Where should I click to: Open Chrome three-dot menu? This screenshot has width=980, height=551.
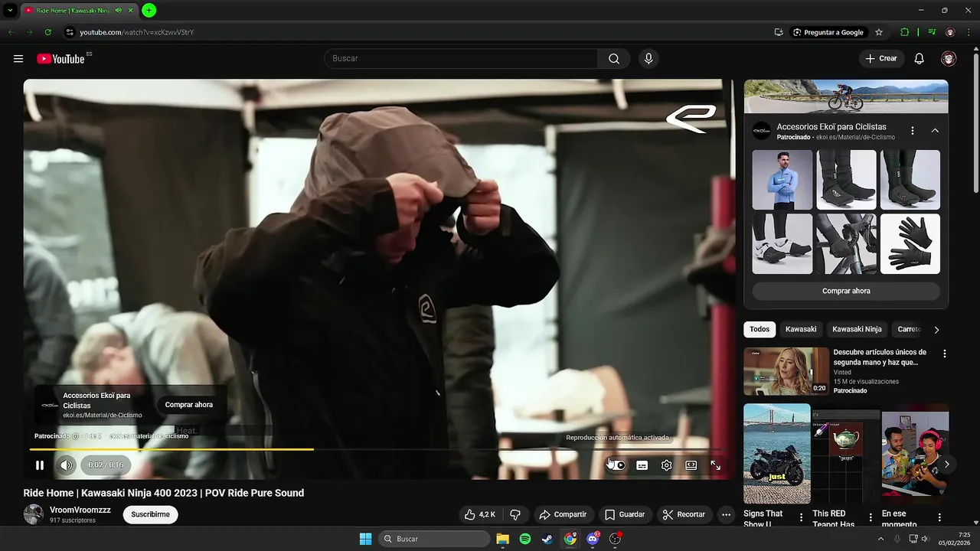(969, 32)
